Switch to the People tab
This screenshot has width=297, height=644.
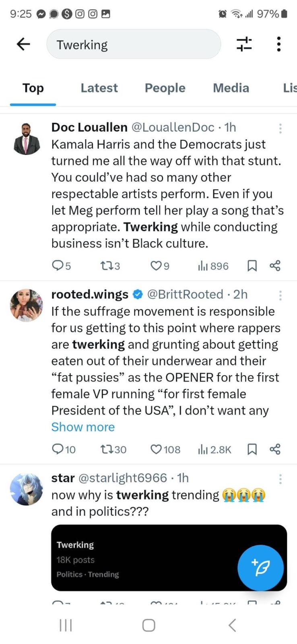pyautogui.click(x=165, y=88)
